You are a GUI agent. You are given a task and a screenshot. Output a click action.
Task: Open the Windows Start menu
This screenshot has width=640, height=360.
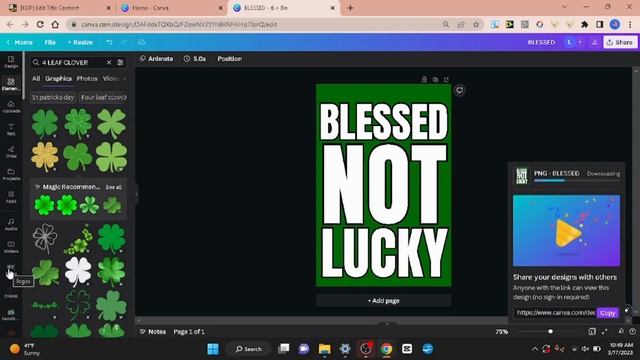(213, 349)
